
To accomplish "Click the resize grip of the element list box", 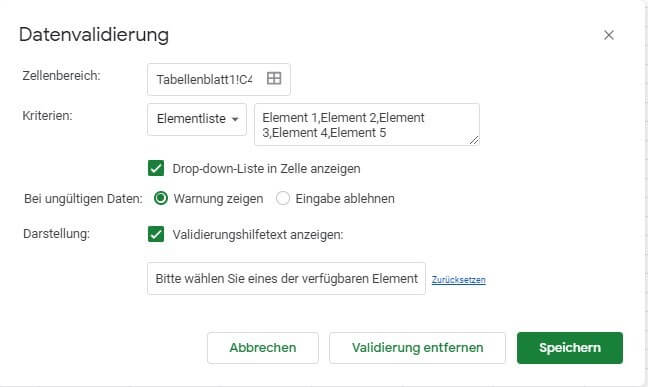I will tap(474, 140).
